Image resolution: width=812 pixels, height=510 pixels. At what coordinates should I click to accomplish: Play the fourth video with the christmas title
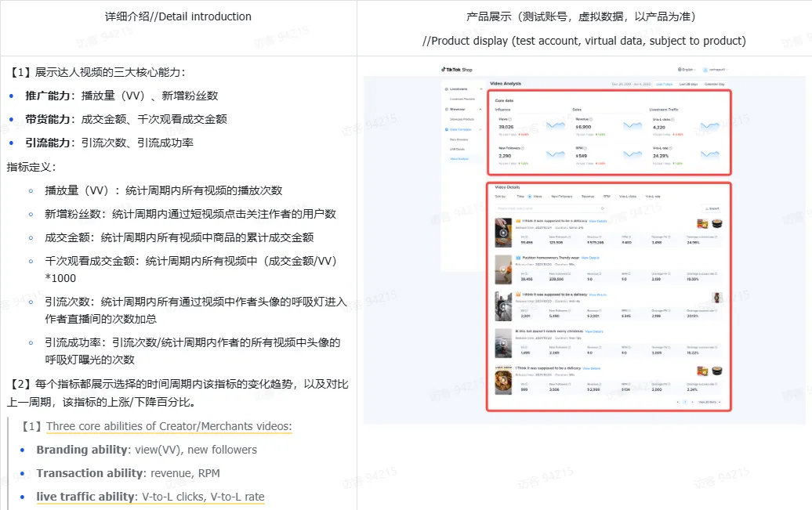(503, 343)
